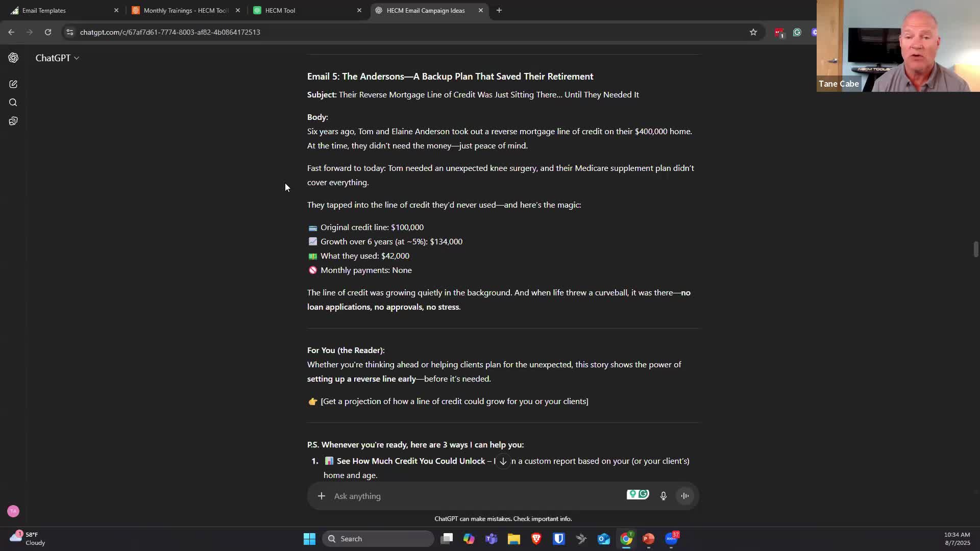The width and height of the screenshot is (980, 551).
Task: Open the GPTs explore icon in sidebar
Action: (x=13, y=121)
